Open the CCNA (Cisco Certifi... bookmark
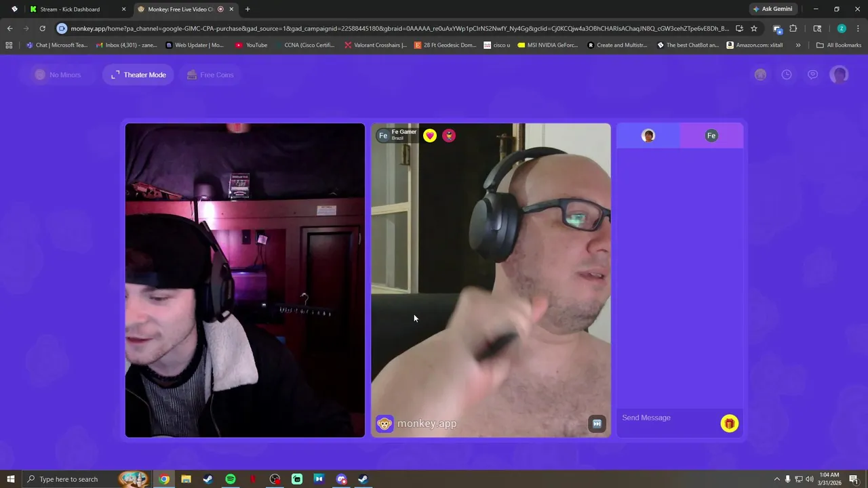Viewport: 868px width, 488px height. pyautogui.click(x=304, y=45)
